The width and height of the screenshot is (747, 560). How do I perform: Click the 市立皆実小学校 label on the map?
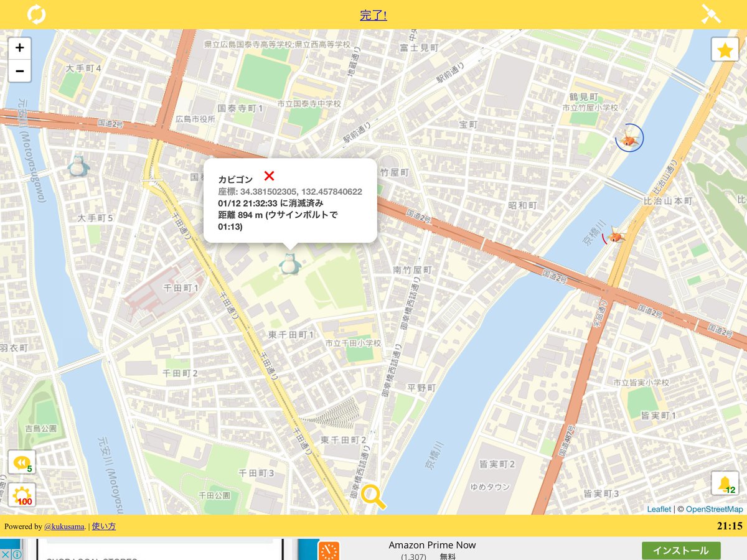641,383
